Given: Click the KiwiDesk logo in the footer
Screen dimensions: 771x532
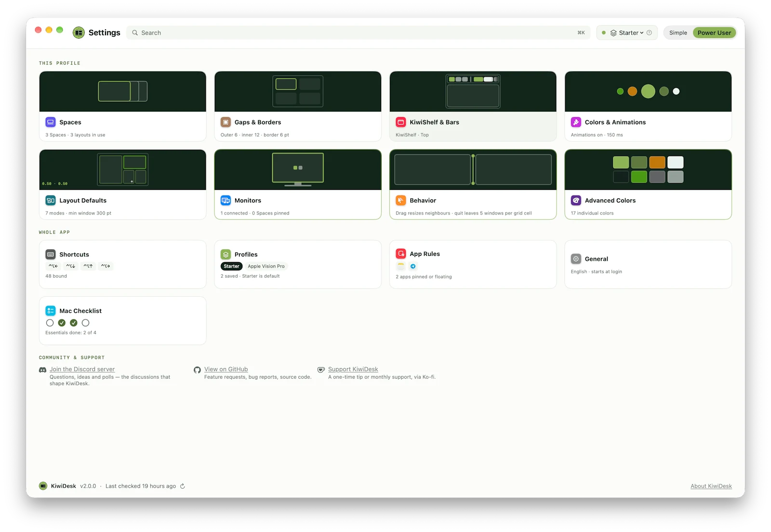Looking at the screenshot, I should click(43, 486).
